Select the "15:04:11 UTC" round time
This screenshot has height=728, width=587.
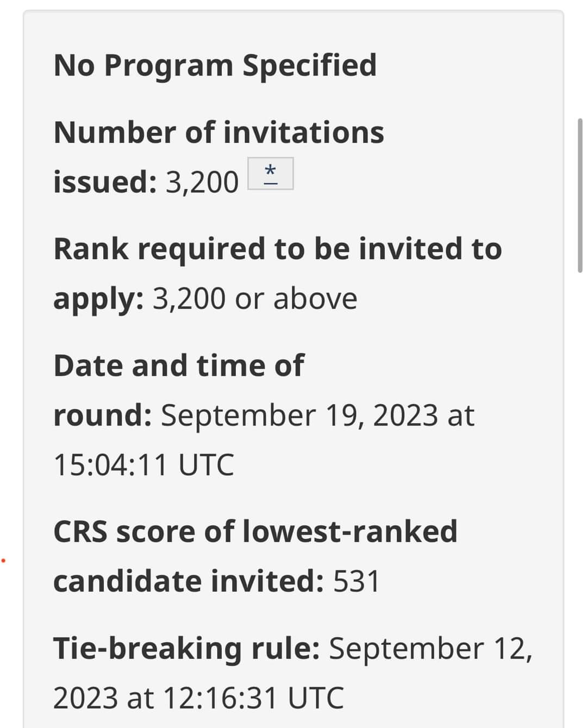143,465
